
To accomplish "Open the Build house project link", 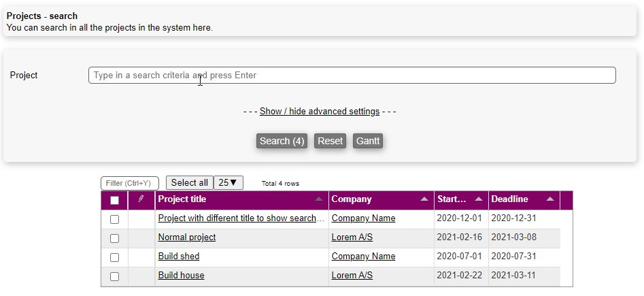I will pos(181,276).
